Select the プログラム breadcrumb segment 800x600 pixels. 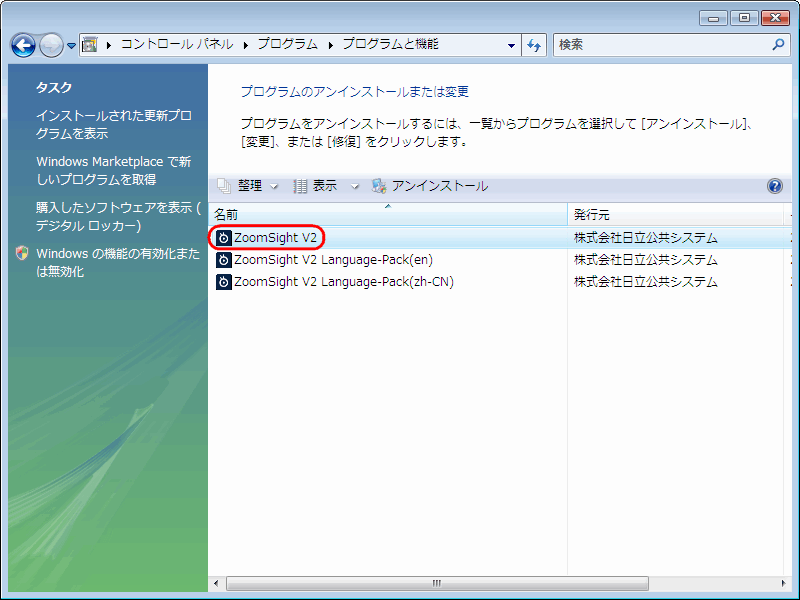pos(287,45)
